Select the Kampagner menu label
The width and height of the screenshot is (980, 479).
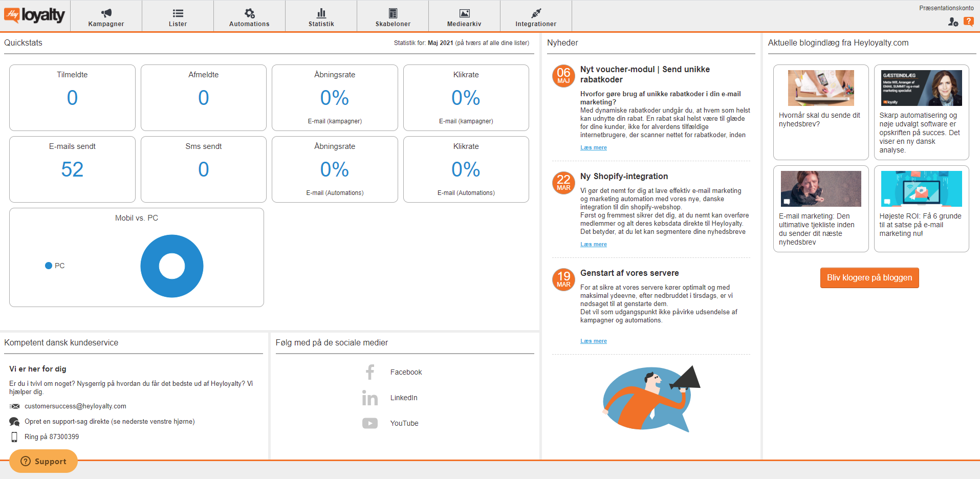tap(106, 24)
